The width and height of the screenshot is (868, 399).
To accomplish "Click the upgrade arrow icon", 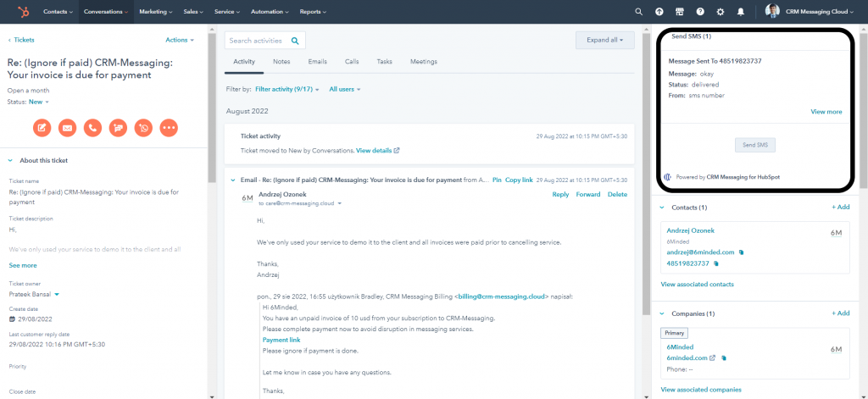I will pyautogui.click(x=659, y=12).
